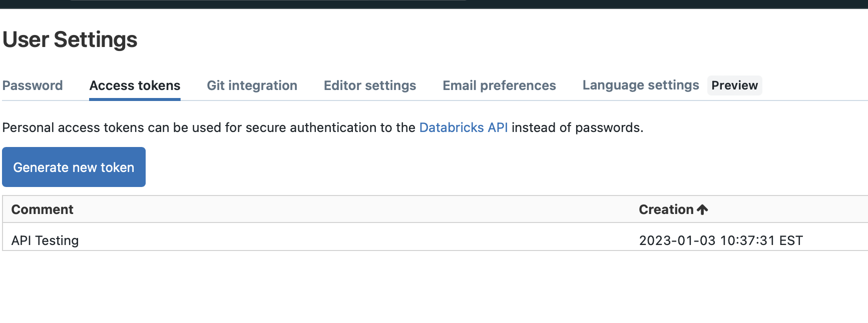Screen dimensions: 868x323
Task: Select the Access tokens tab
Action: (x=135, y=85)
